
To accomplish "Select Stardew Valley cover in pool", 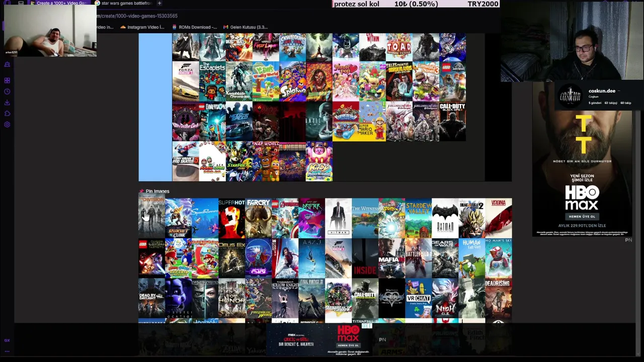I will 418,218.
